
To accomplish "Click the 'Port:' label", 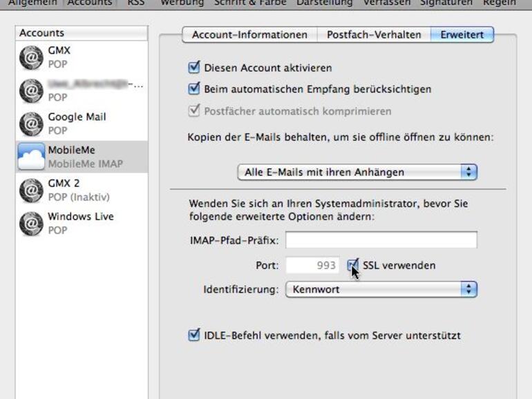I will pyautogui.click(x=267, y=266).
